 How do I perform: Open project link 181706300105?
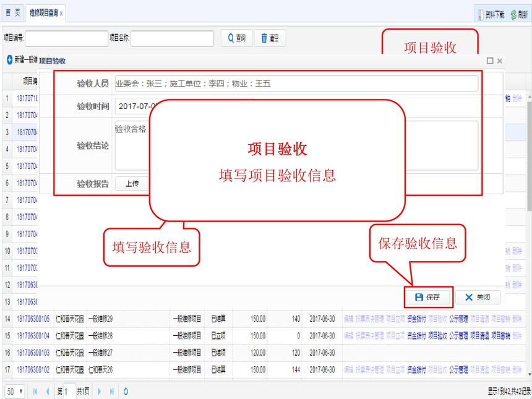pyautogui.click(x=33, y=319)
